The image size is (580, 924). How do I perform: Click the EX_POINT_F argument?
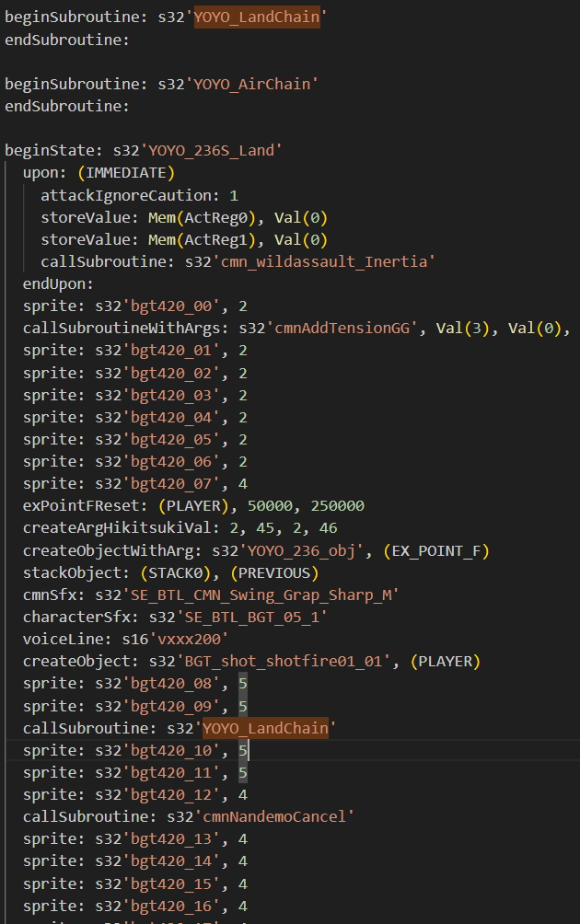[x=436, y=551]
